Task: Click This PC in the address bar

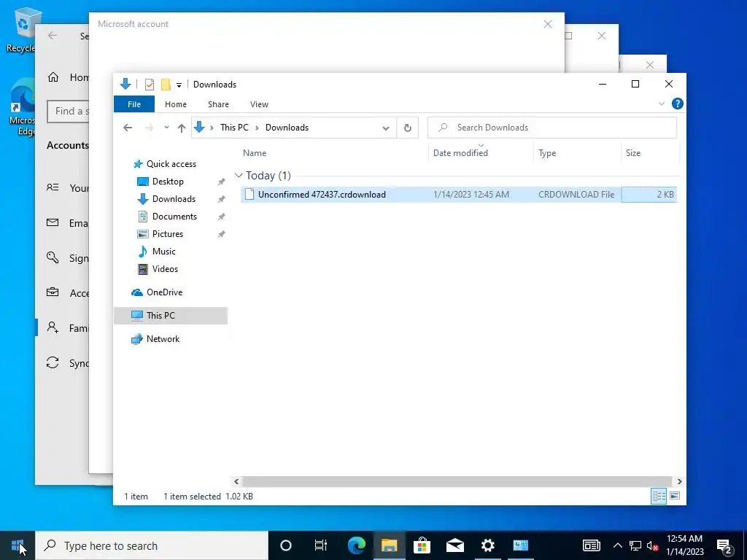Action: [x=234, y=128]
